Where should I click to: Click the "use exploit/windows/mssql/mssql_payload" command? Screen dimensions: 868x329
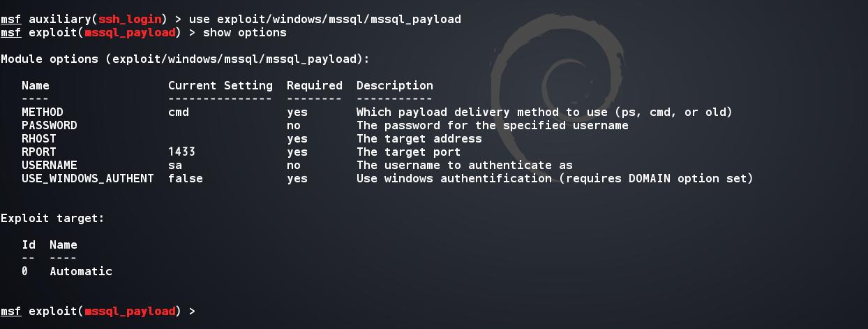tap(324, 20)
